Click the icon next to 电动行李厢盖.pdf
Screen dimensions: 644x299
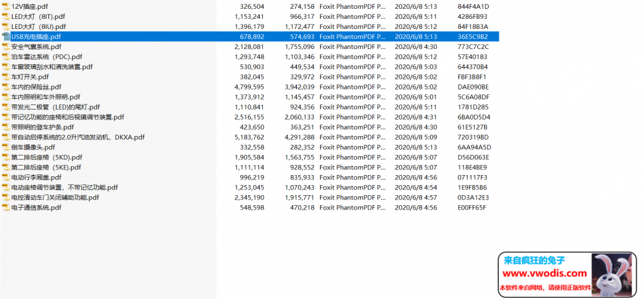pyautogui.click(x=6, y=178)
